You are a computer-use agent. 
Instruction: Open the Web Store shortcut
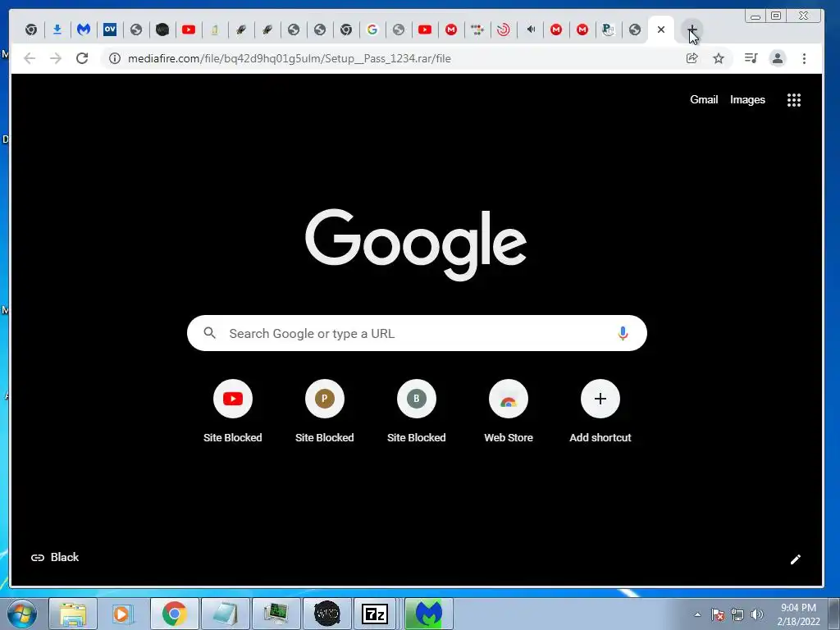tap(509, 412)
